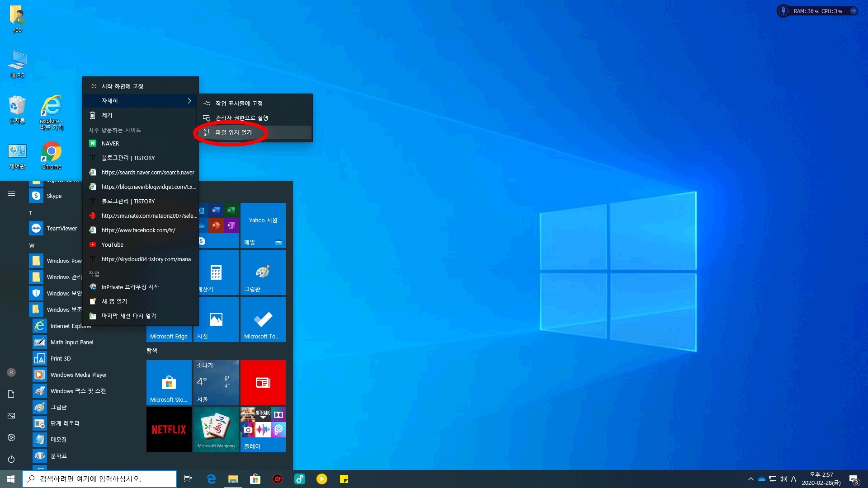The image size is (868, 488).
Task: Click the taskbar search input box
Action: point(99,479)
